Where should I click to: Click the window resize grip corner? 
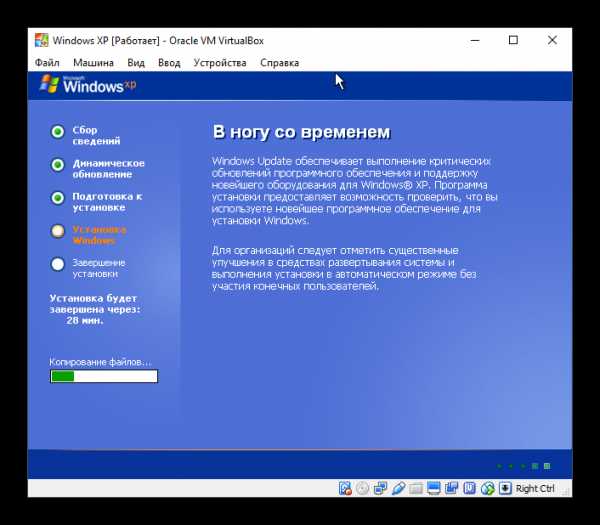tap(566, 492)
